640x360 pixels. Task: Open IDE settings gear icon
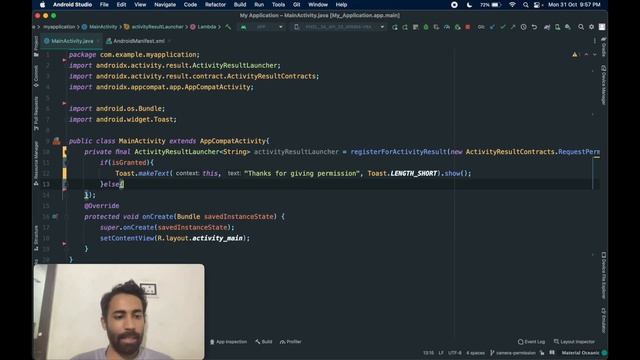(x=591, y=27)
